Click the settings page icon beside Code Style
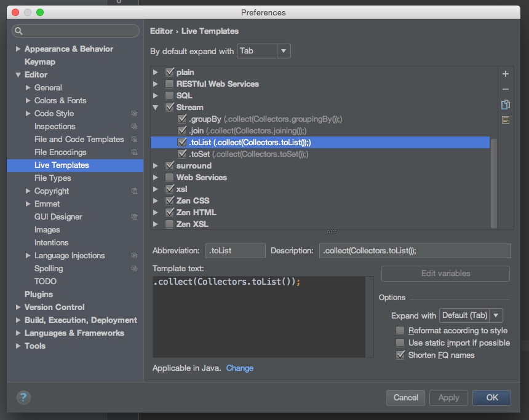Image resolution: width=529 pixels, height=420 pixels. pyautogui.click(x=133, y=113)
